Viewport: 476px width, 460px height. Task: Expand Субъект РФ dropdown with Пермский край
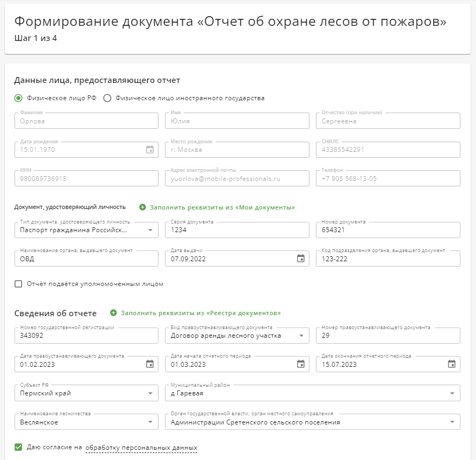(86, 393)
